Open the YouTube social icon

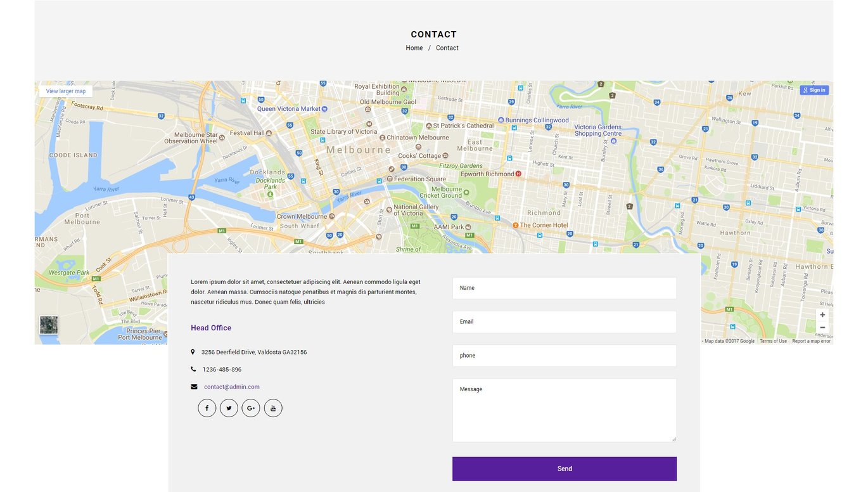[x=273, y=408]
